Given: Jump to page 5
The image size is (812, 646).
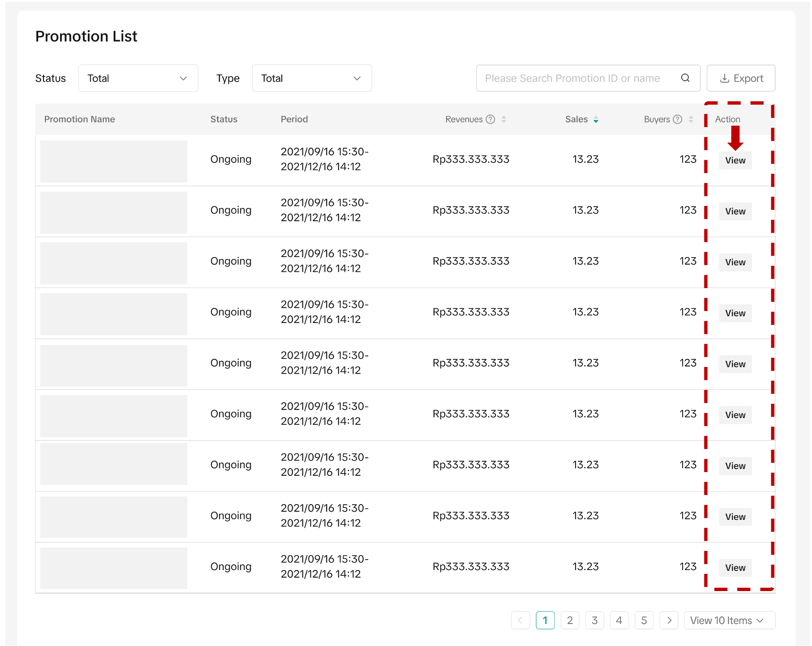Looking at the screenshot, I should (x=644, y=620).
